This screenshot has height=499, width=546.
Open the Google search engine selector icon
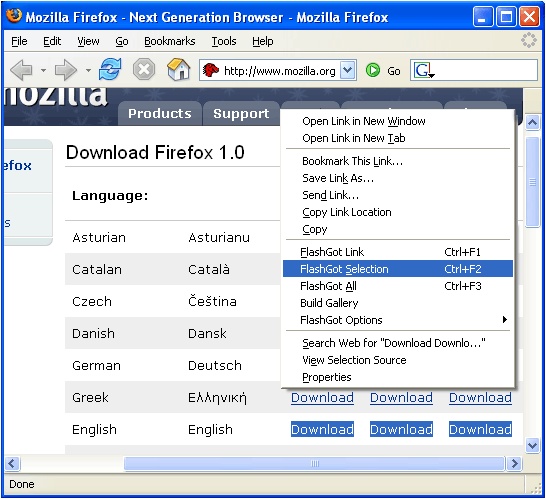click(423, 70)
